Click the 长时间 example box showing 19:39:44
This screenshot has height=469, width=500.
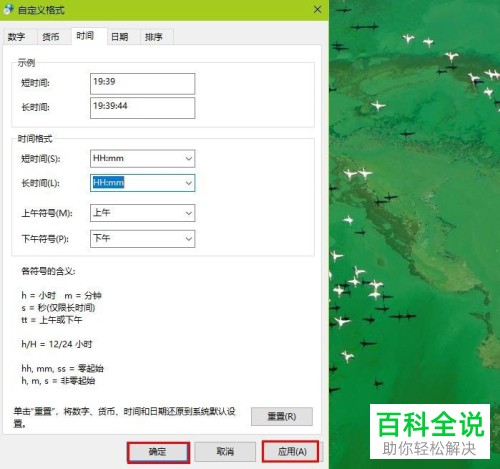point(142,108)
